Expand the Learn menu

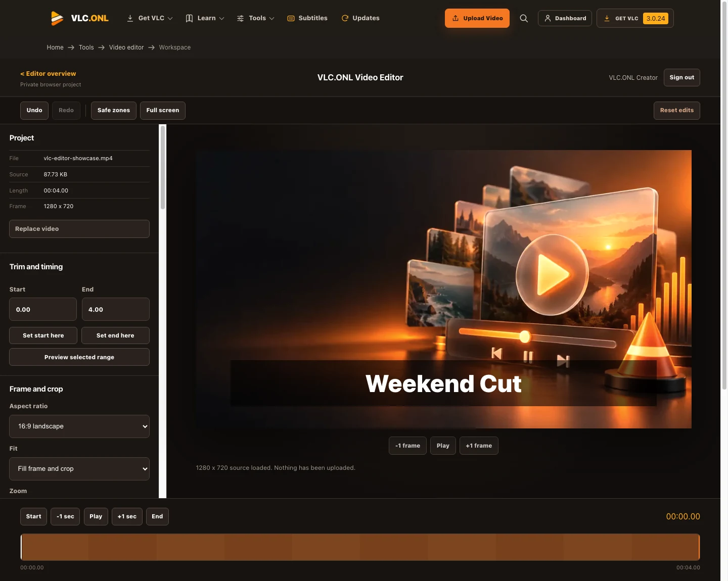205,18
